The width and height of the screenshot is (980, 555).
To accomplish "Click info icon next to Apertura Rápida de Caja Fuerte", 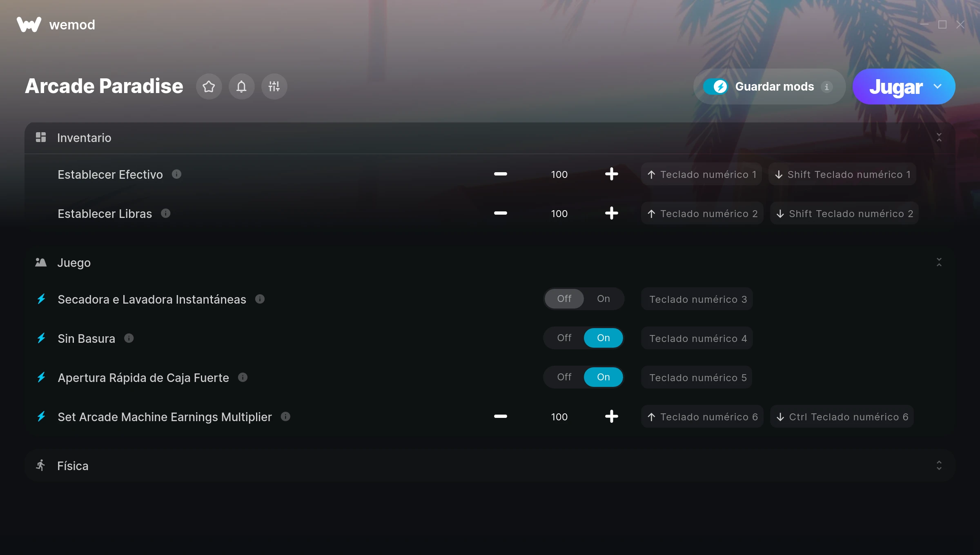I will pyautogui.click(x=243, y=377).
